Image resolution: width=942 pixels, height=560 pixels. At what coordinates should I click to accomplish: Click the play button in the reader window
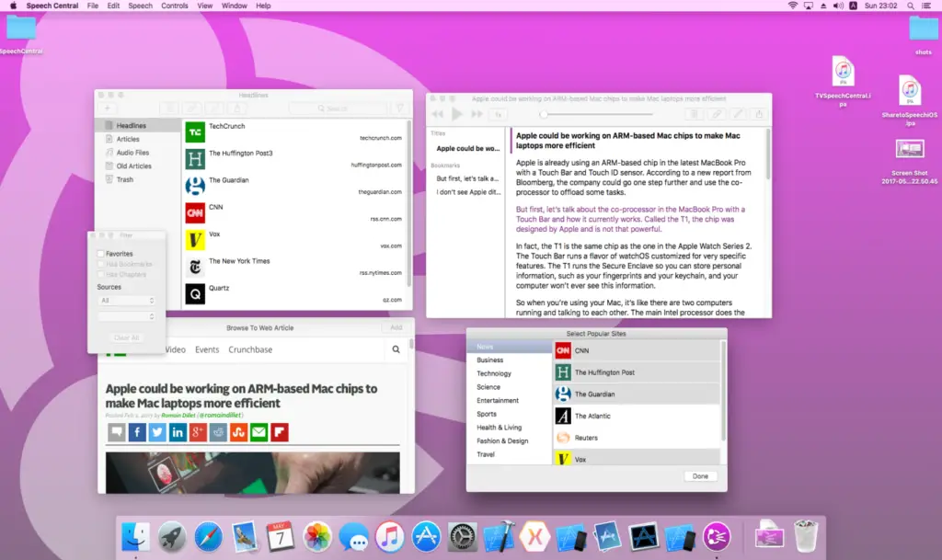tap(457, 114)
